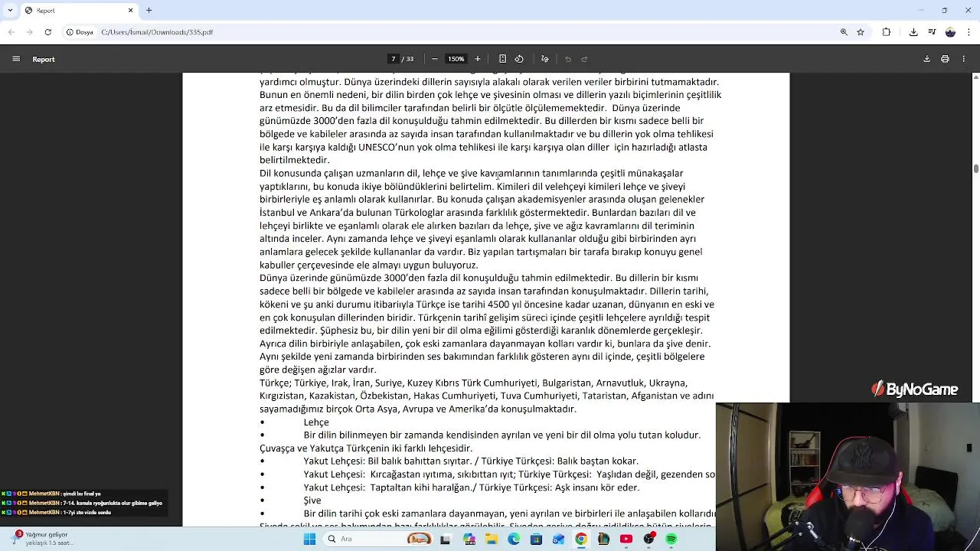The height and width of the screenshot is (551, 980).
Task: Open Chrome downloads panel
Action: pos(913,32)
